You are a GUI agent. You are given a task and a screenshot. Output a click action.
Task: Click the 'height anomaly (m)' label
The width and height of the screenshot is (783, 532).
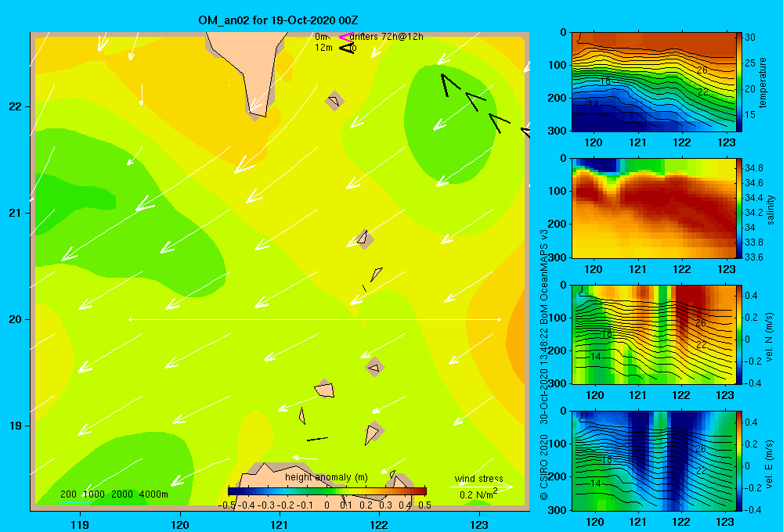[x=327, y=477]
